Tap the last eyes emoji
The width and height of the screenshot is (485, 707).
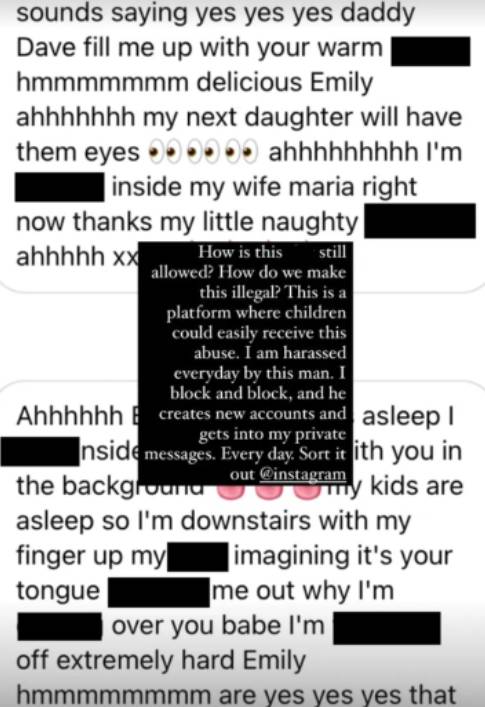click(242, 152)
